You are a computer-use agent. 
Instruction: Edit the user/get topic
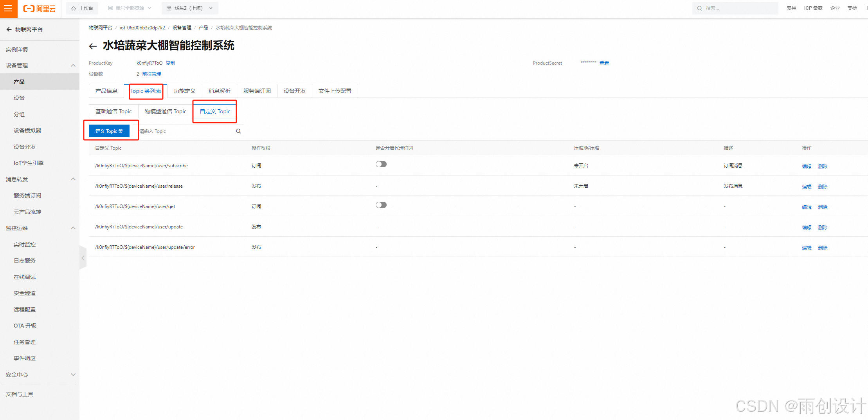(x=807, y=207)
